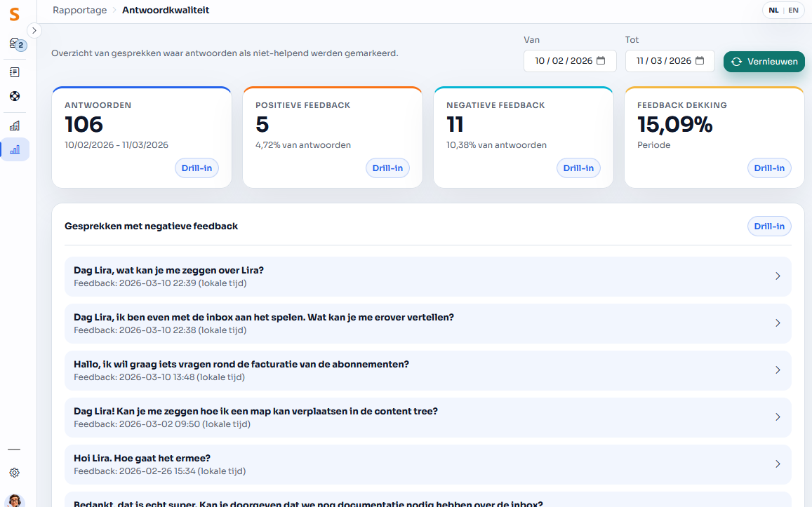Click inside the Van date input field
Screen dimensions: 812x507
[561, 61]
